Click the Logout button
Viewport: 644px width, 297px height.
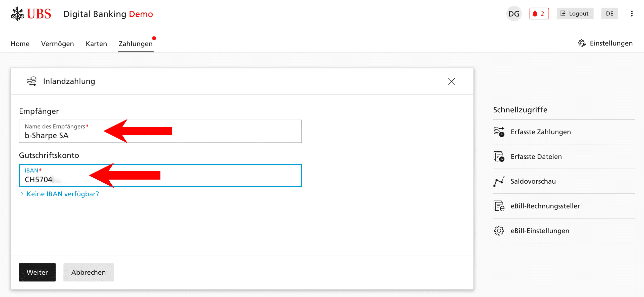[575, 14]
